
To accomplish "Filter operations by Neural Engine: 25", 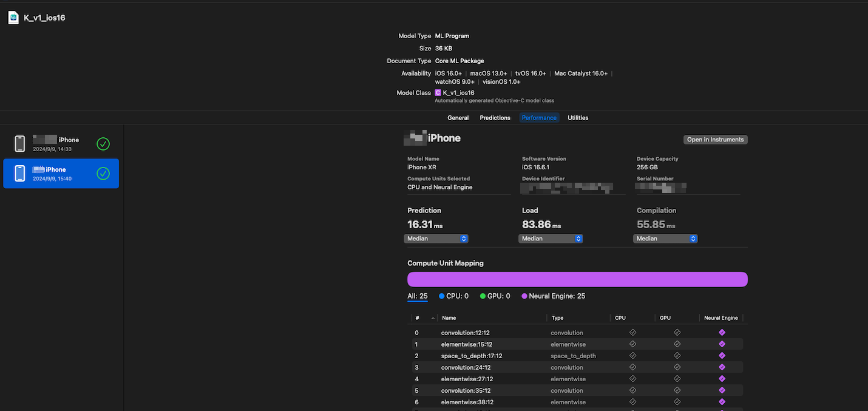I will (553, 296).
